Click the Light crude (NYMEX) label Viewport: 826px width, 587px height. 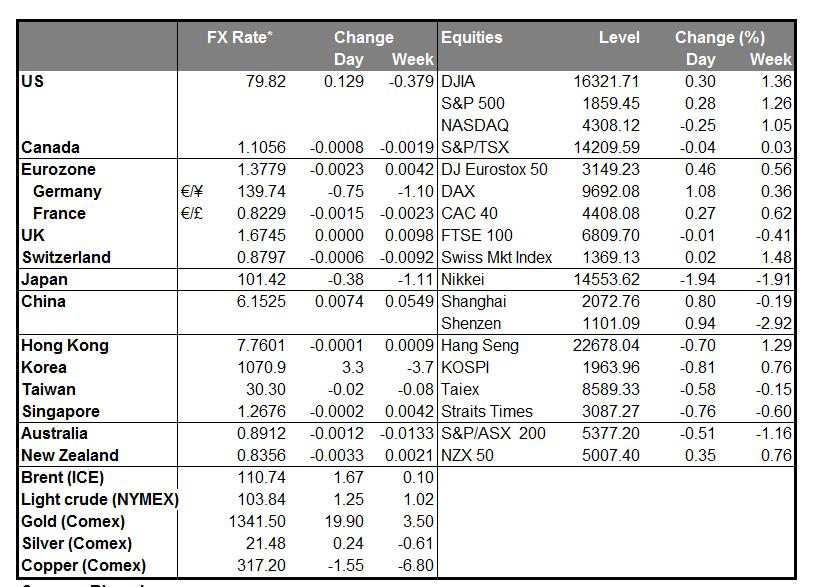pyautogui.click(x=99, y=500)
